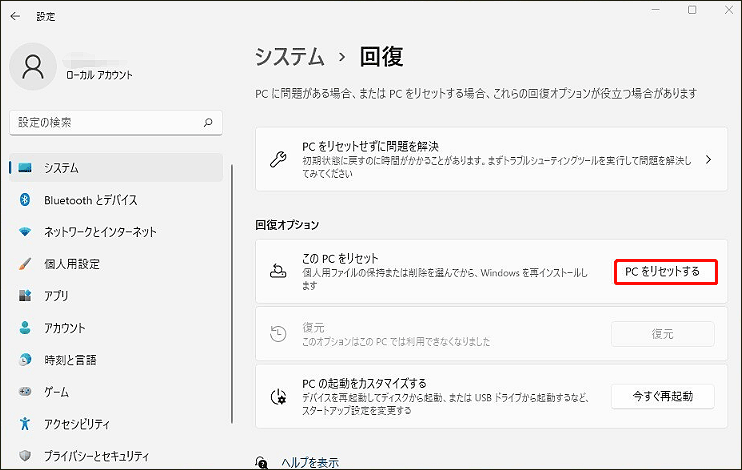The height and width of the screenshot is (470, 742).
Task: Expand PC をリセットせずに問題を解決 chevron
Action: pyautogui.click(x=708, y=160)
